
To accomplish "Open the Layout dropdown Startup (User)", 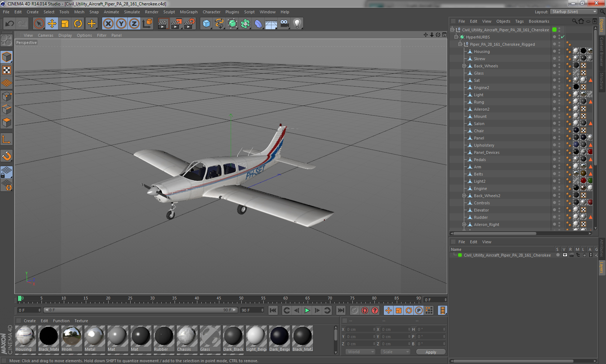I will [x=574, y=12].
